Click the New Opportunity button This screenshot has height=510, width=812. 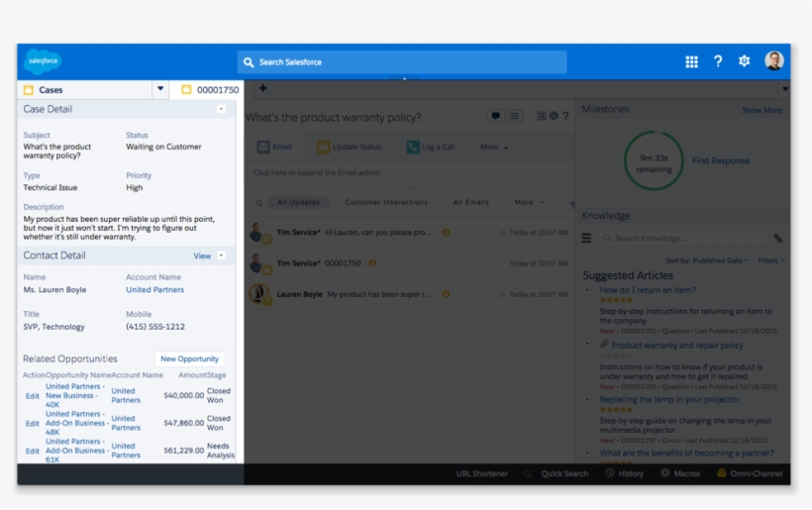pos(189,358)
